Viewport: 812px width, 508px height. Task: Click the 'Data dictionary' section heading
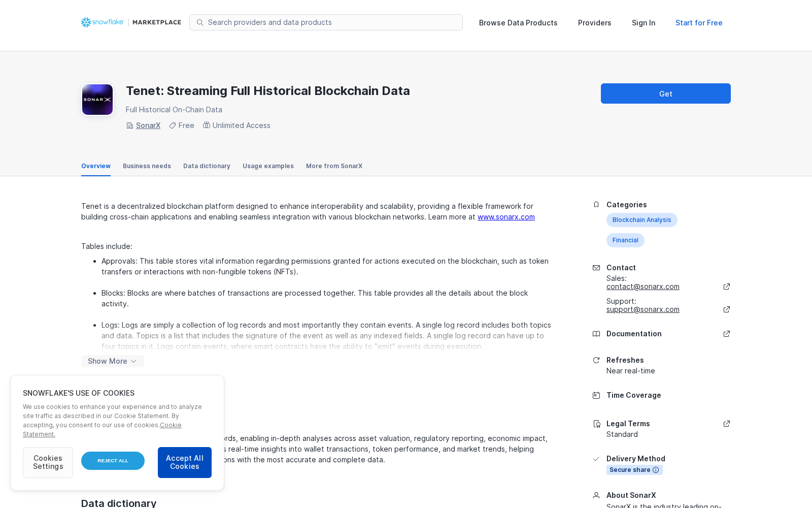tap(119, 503)
